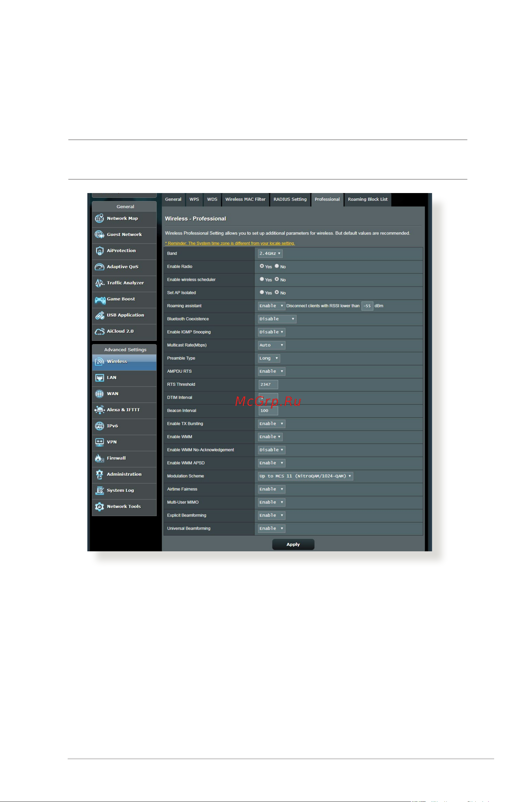Screen dimensions: 532x802
Task: Click the RSSI threshold -55 field
Action: click(368, 306)
